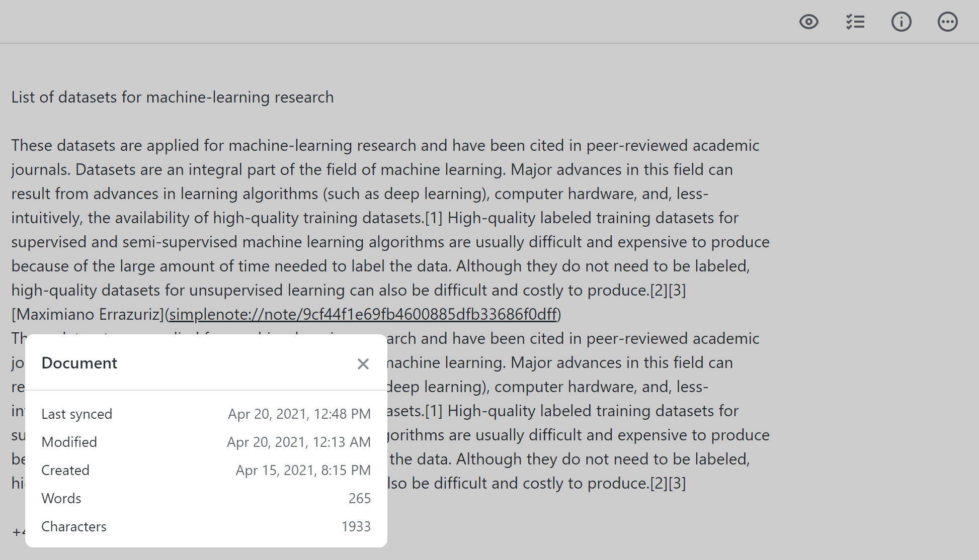Screen dimensions: 979x560
Task: Close the Document info popup
Action: (363, 364)
